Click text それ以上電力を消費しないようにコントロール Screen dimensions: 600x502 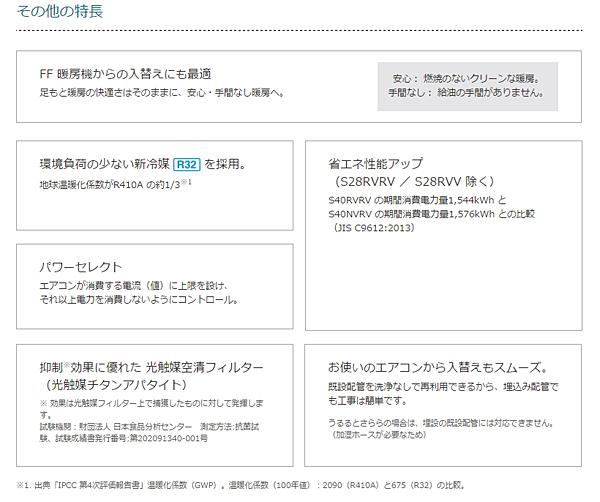click(x=137, y=300)
